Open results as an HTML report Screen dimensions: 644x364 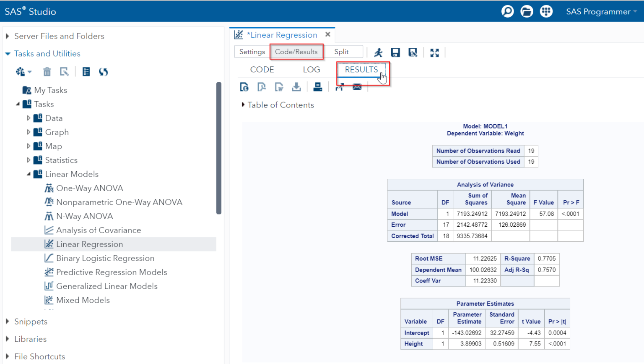(x=244, y=87)
